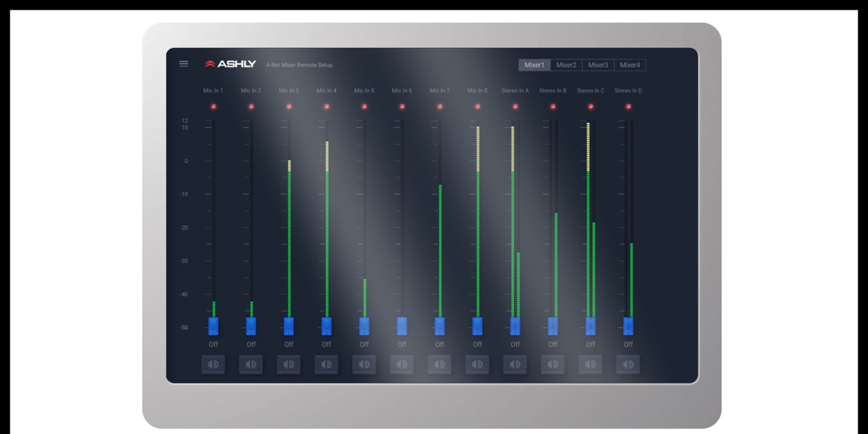This screenshot has height=434, width=868.
Task: Grab the Mic In 7 blue fader knob
Action: tap(440, 326)
